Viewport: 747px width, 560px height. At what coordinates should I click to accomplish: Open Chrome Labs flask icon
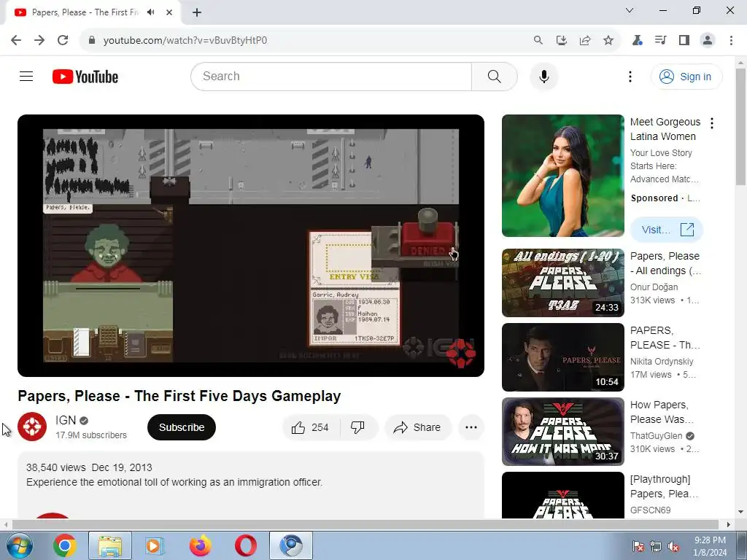tap(638, 41)
